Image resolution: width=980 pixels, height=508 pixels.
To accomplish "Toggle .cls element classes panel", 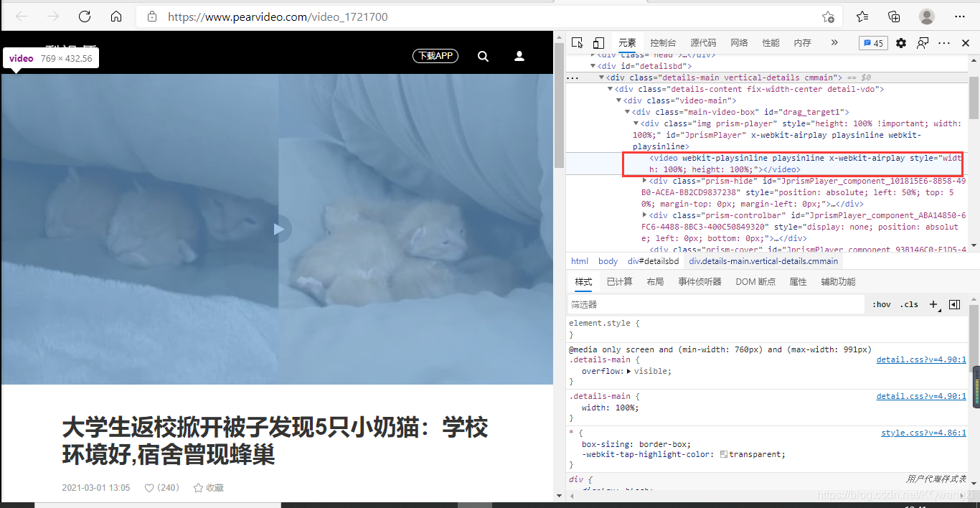I will pos(910,304).
